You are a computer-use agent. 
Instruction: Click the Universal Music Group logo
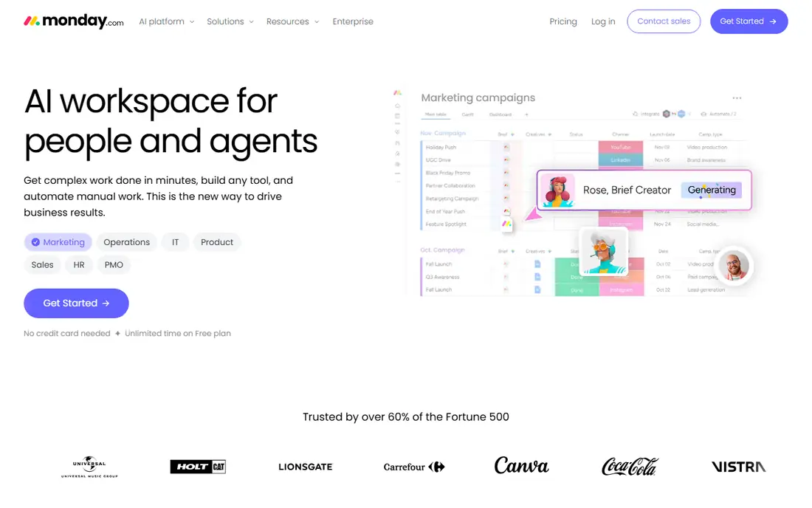(89, 467)
